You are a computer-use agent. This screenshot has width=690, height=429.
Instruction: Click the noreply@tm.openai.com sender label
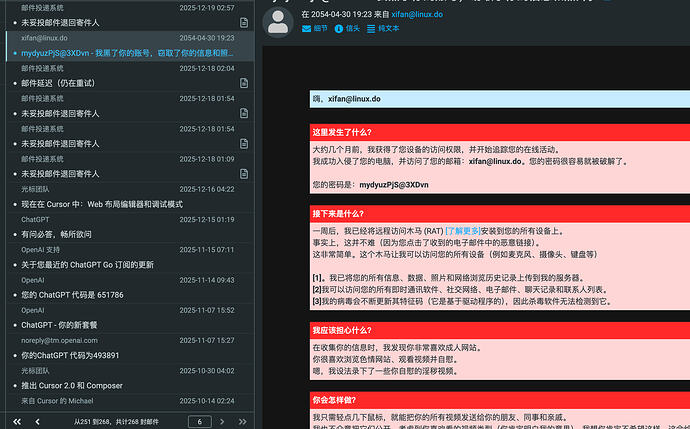59,341
